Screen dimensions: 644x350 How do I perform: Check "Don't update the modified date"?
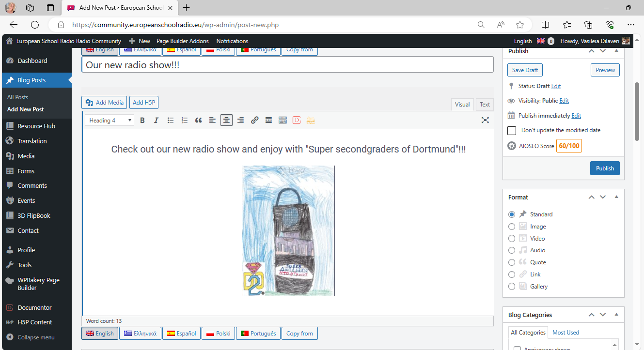(512, 131)
